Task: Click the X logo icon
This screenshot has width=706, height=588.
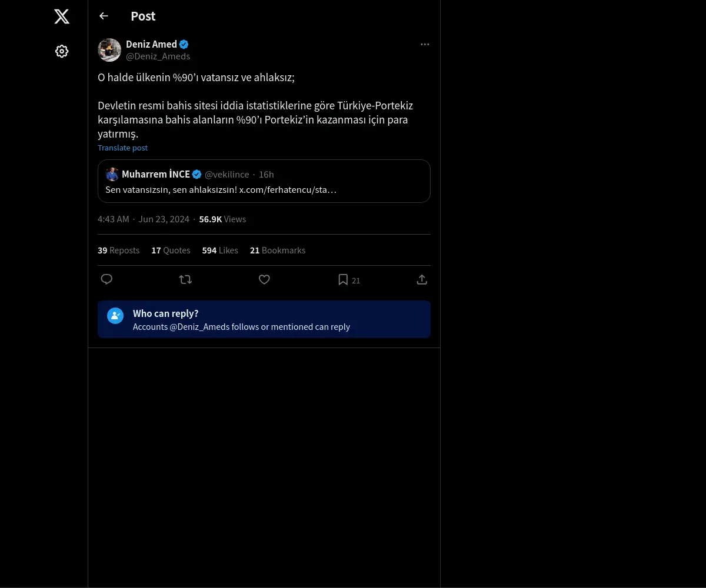Action: point(62,16)
